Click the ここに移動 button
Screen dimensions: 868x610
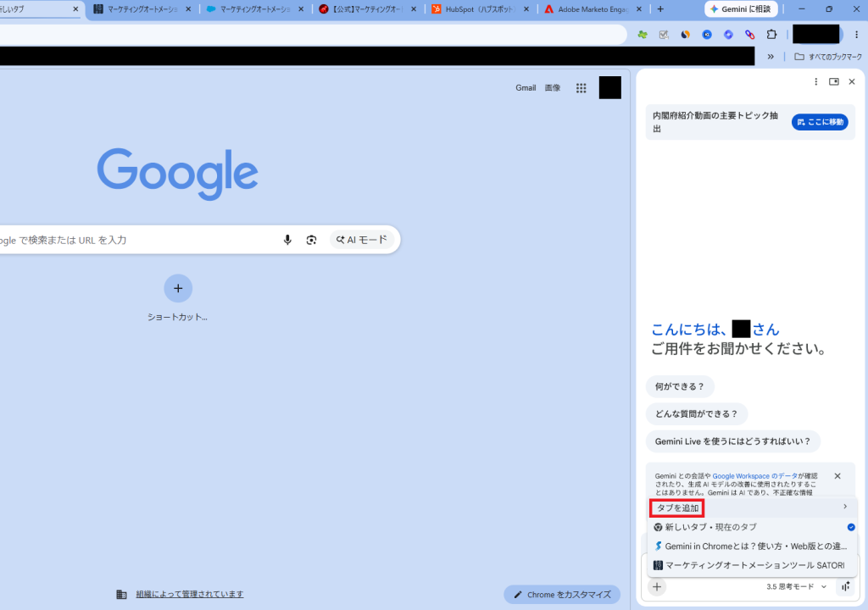(x=820, y=122)
